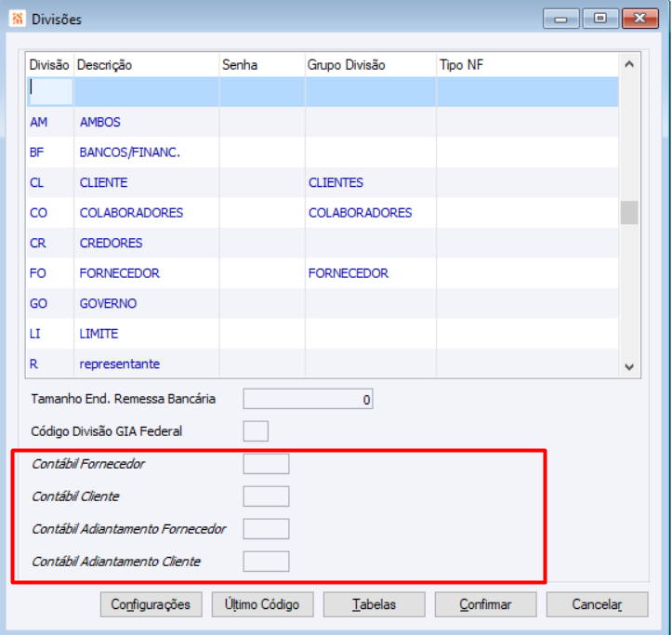Select the AMBOS description cell
The height and width of the screenshot is (635, 672).
pyautogui.click(x=146, y=122)
